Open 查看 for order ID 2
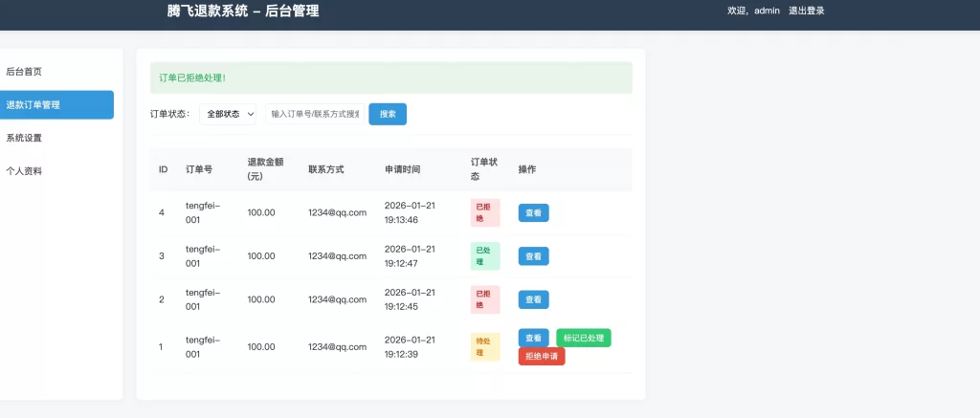The height and width of the screenshot is (418, 980). pos(533,299)
